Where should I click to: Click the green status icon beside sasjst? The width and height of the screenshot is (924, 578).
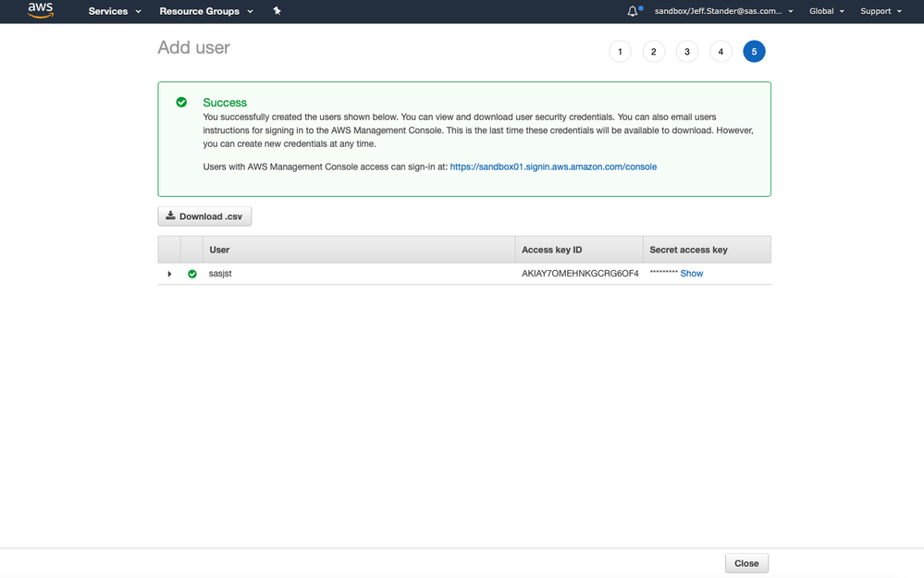click(x=192, y=274)
